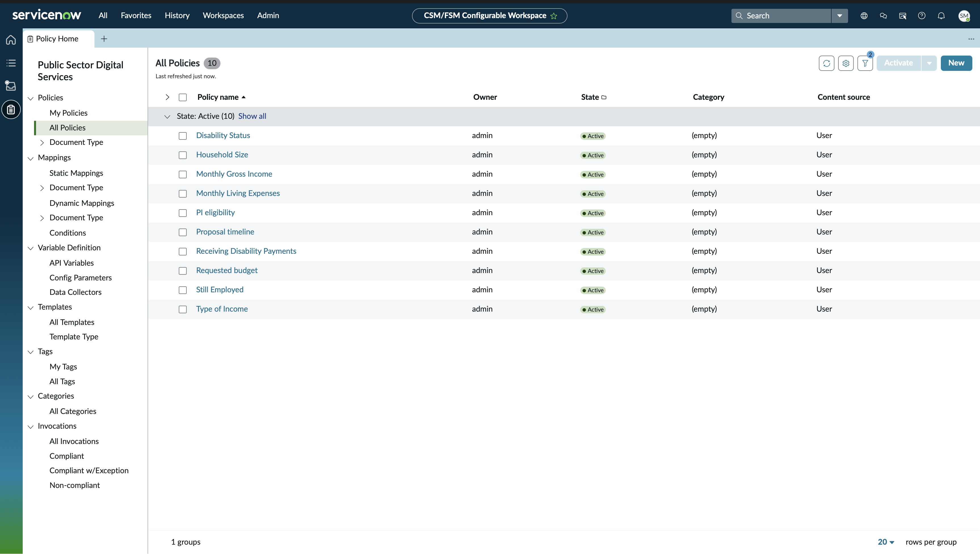Image resolution: width=980 pixels, height=554 pixels.
Task: Open the more options ellipsis icon
Action: click(x=971, y=39)
